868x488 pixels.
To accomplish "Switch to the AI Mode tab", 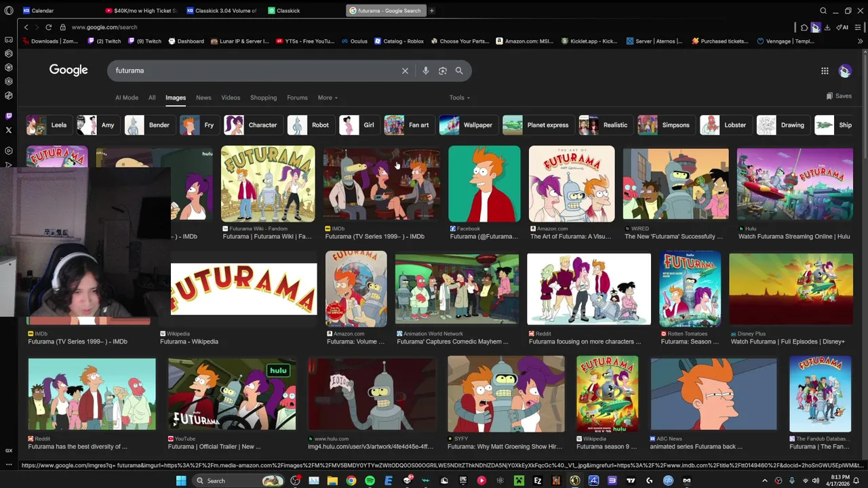I will [x=127, y=98].
